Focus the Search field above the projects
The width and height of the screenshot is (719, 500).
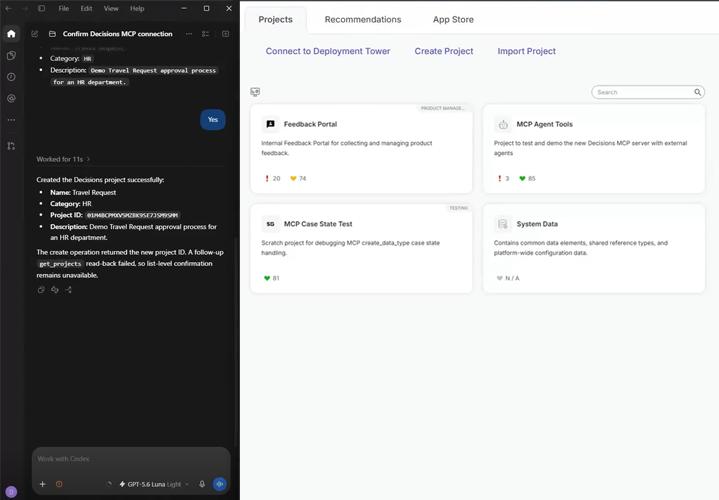[x=647, y=92]
